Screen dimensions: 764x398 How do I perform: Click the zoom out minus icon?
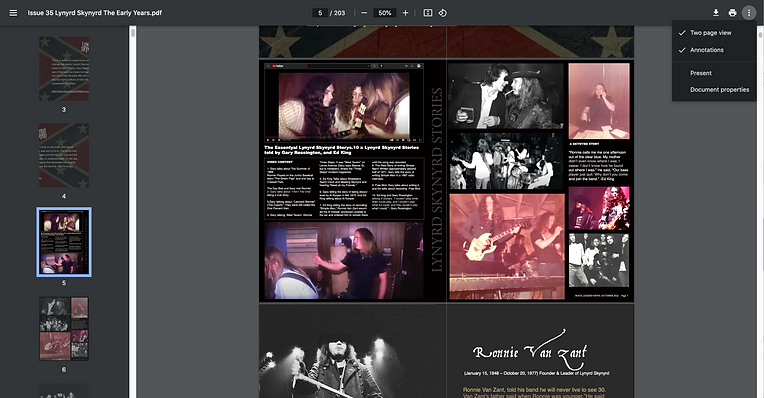pyautogui.click(x=364, y=13)
